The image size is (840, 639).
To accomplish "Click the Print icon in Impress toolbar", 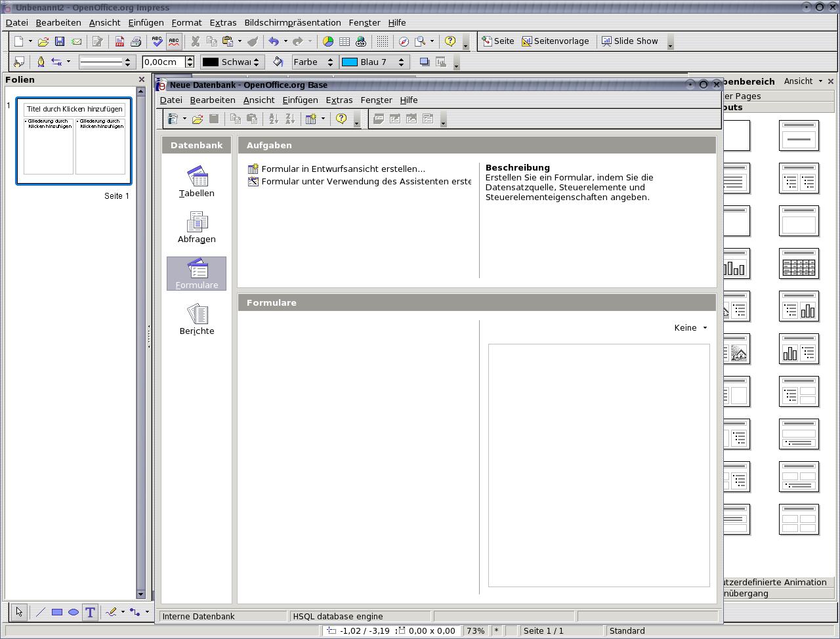I will tap(136, 41).
